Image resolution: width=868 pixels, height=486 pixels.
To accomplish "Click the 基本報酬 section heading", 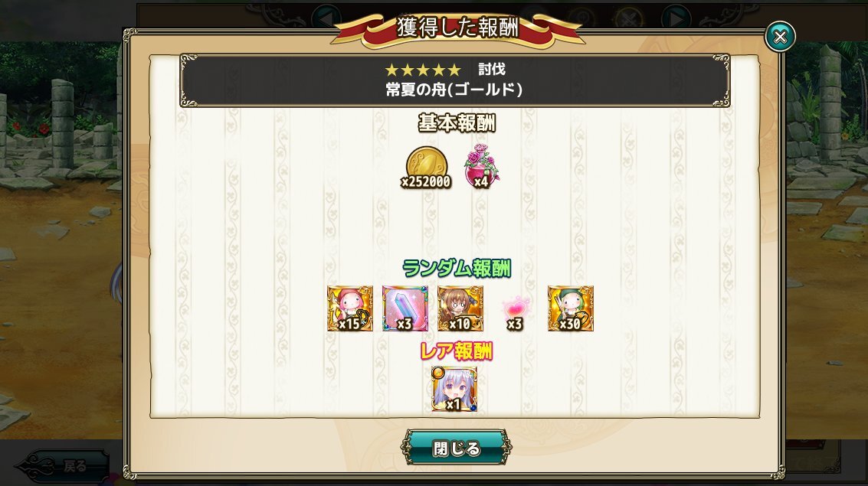I will point(457,122).
